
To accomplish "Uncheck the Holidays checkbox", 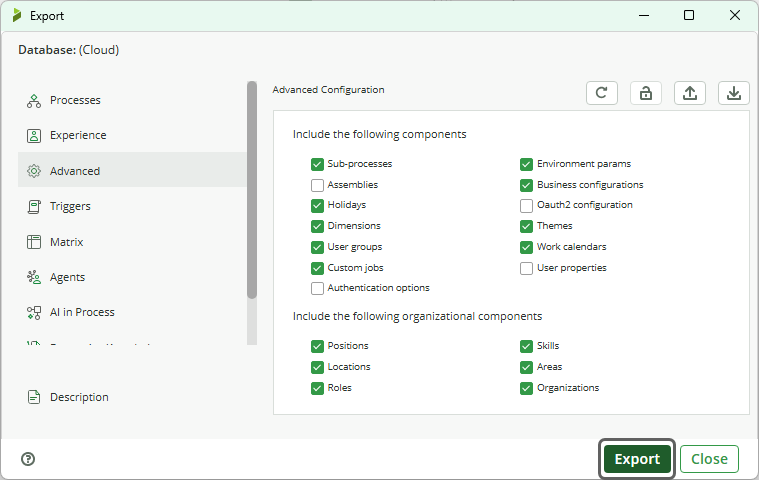I will point(317,206).
